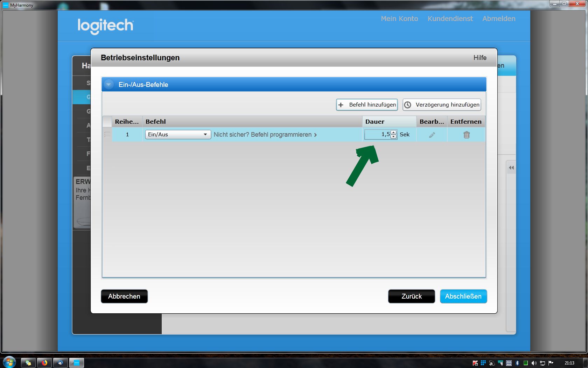Click the pencil edit icon in row 1
Viewport: 588px width, 368px height.
[x=432, y=135]
